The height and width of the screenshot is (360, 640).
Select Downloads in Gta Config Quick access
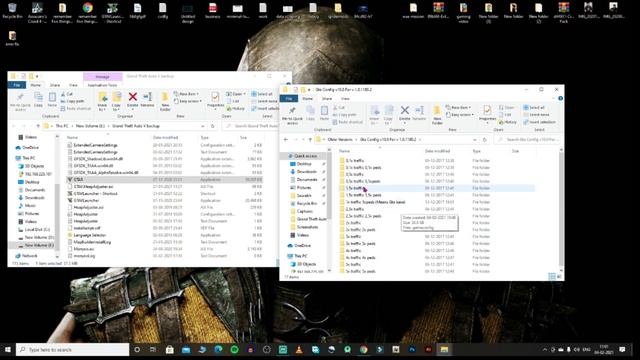pyautogui.click(x=307, y=171)
